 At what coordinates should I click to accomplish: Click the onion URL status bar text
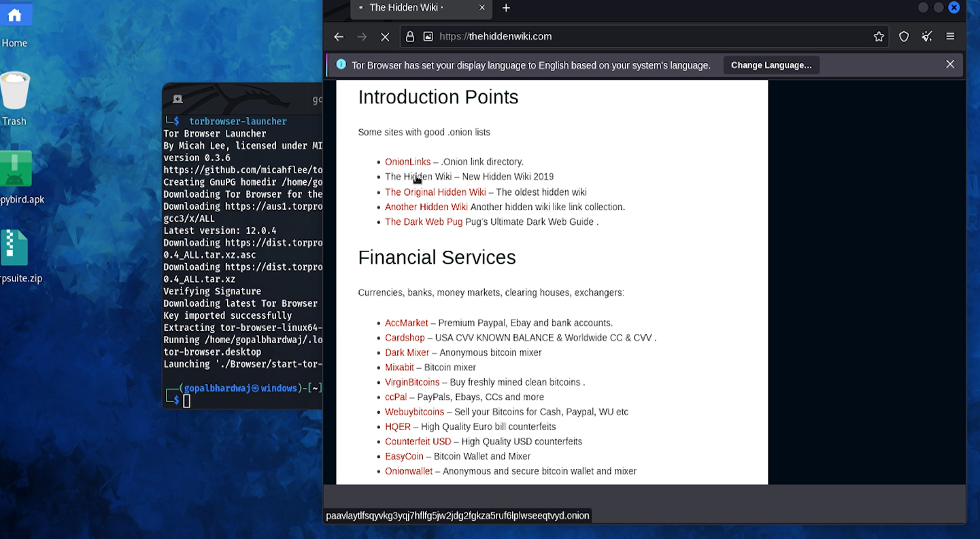pyautogui.click(x=458, y=516)
